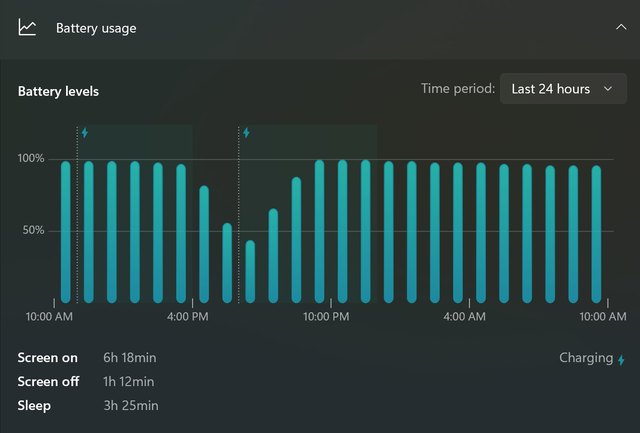Select the lowest battery level bar

(x=250, y=271)
